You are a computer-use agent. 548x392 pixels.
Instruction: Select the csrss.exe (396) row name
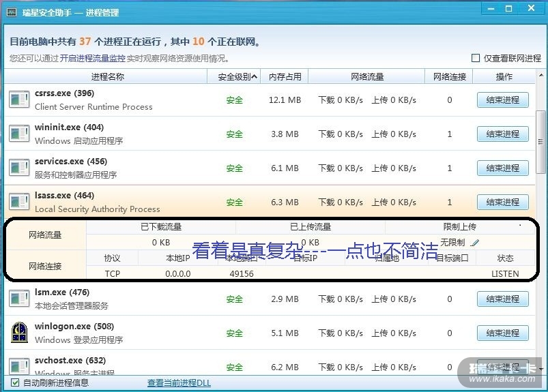point(64,93)
